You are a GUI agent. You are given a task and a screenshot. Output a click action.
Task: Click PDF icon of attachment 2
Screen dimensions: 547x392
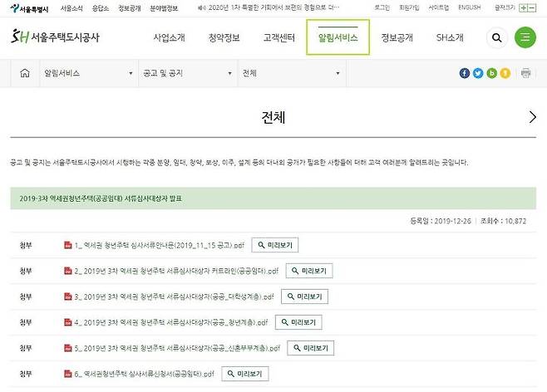(x=67, y=271)
